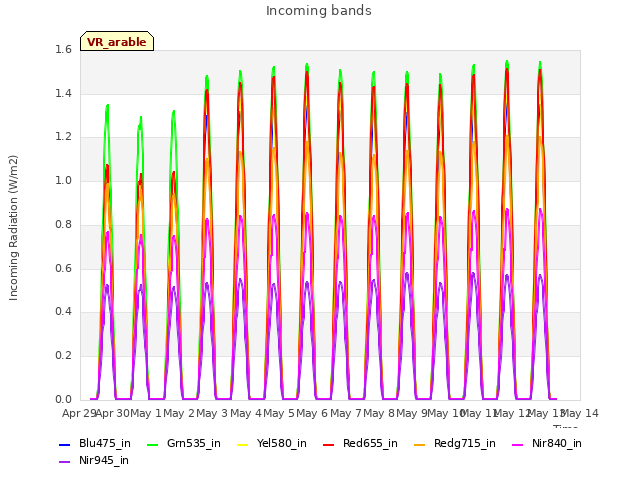The image size is (640, 480).
Task: Click the Apr 29 x-axis tick label
Action: coord(79,413)
